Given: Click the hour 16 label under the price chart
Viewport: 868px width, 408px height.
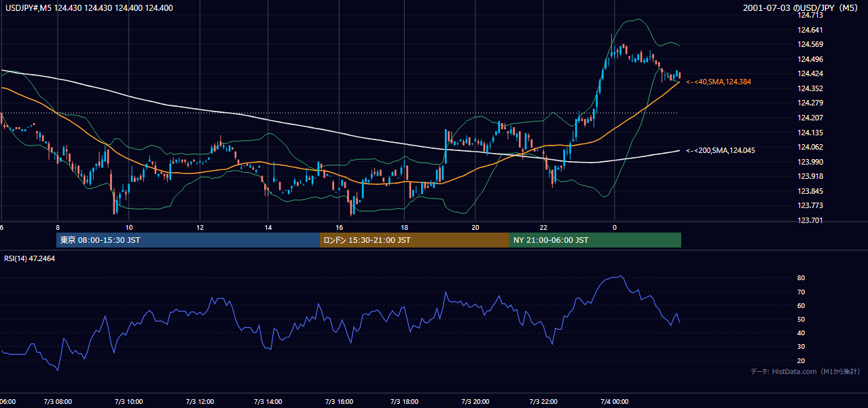Looking at the screenshot, I should click(338, 227).
